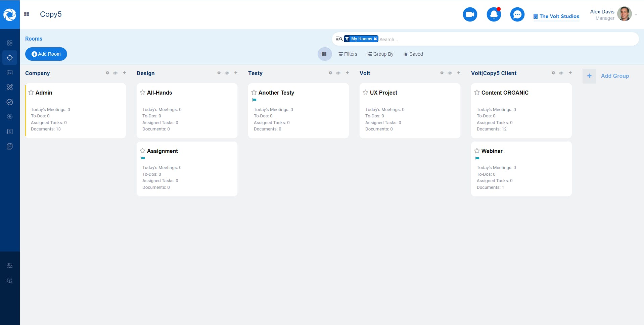
Task: Open settings gear for Volt|Copy5 Client group
Action: (553, 73)
